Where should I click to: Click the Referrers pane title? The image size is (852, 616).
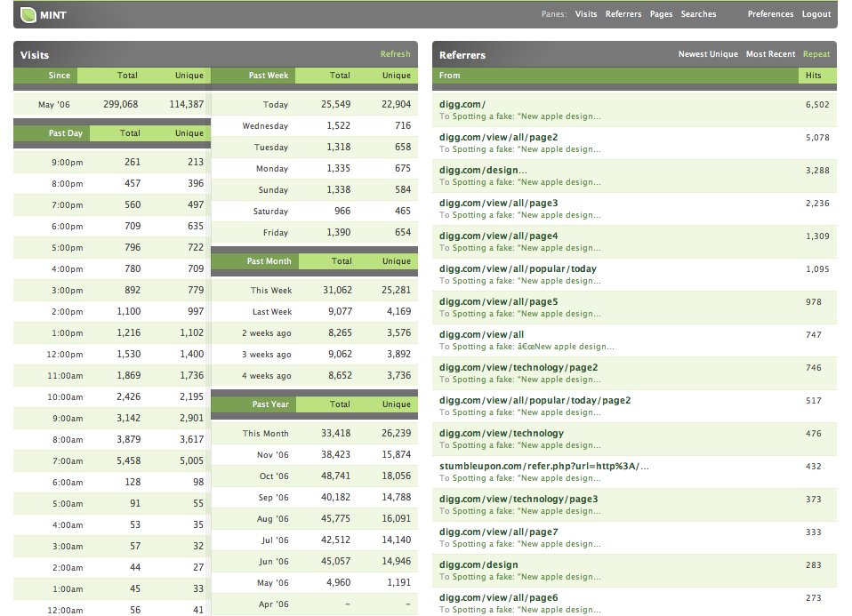pos(462,55)
